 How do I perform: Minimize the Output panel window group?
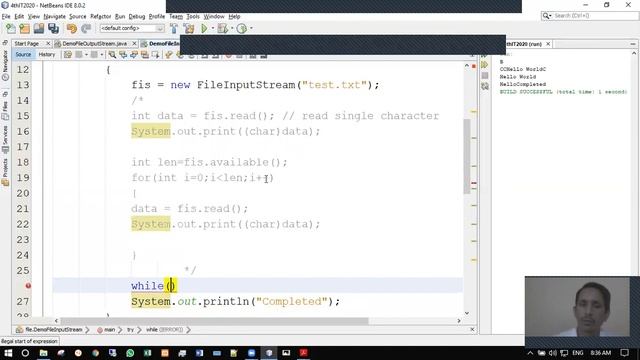pos(633,44)
